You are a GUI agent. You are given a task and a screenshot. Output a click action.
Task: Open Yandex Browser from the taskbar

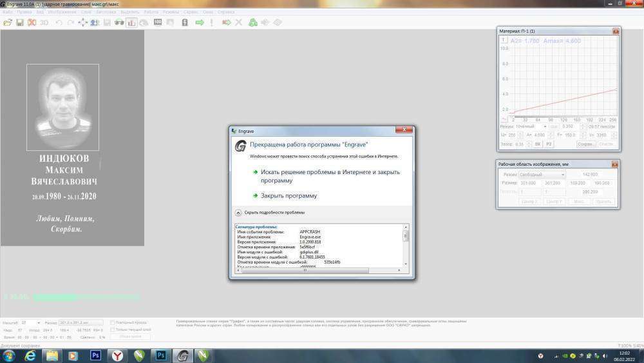[117, 355]
